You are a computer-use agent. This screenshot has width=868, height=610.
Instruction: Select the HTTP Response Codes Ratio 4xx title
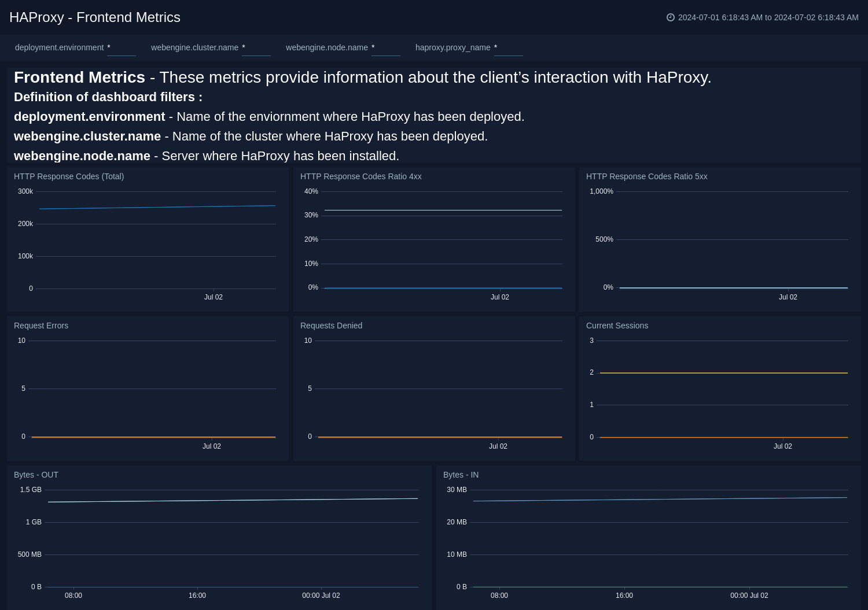[361, 176]
